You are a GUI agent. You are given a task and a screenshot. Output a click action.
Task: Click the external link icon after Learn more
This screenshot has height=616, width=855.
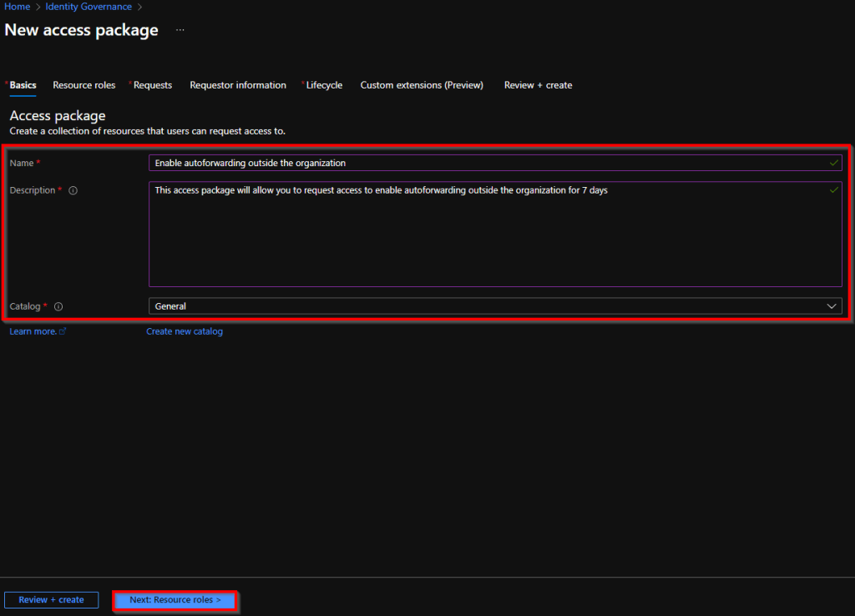tap(63, 331)
